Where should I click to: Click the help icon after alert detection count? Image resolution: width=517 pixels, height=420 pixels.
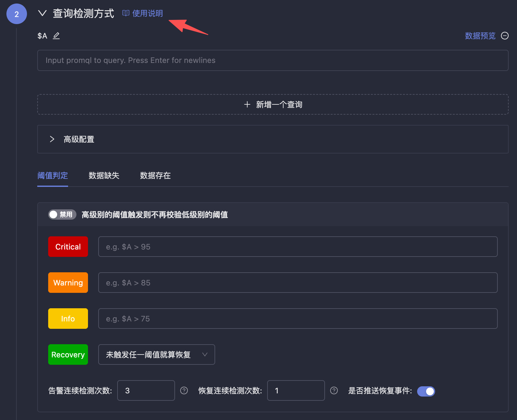(184, 390)
